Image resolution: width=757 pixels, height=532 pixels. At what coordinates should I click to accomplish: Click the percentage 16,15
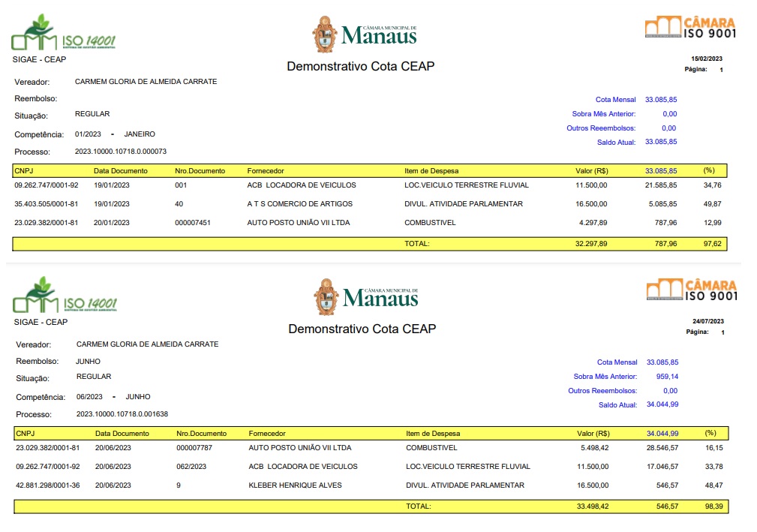[x=714, y=448]
